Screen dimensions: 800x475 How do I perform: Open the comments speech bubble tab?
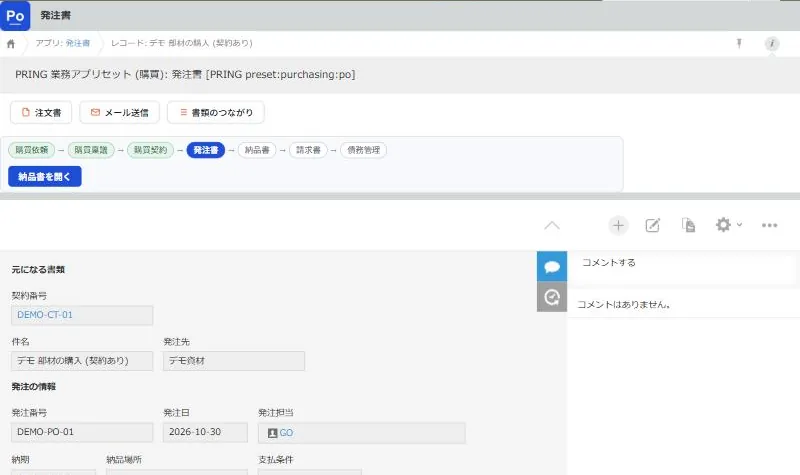[x=552, y=266]
